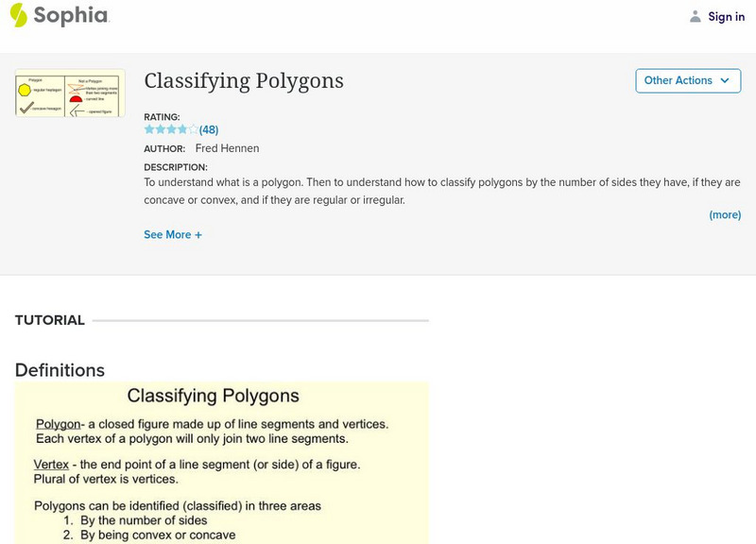Click the third rating star
This screenshot has height=544, width=756.
[x=171, y=129]
